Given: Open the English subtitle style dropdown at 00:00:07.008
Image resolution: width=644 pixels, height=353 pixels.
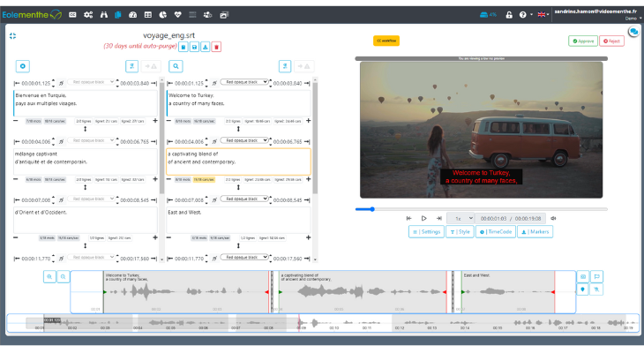Looking at the screenshot, I should 244,199.
